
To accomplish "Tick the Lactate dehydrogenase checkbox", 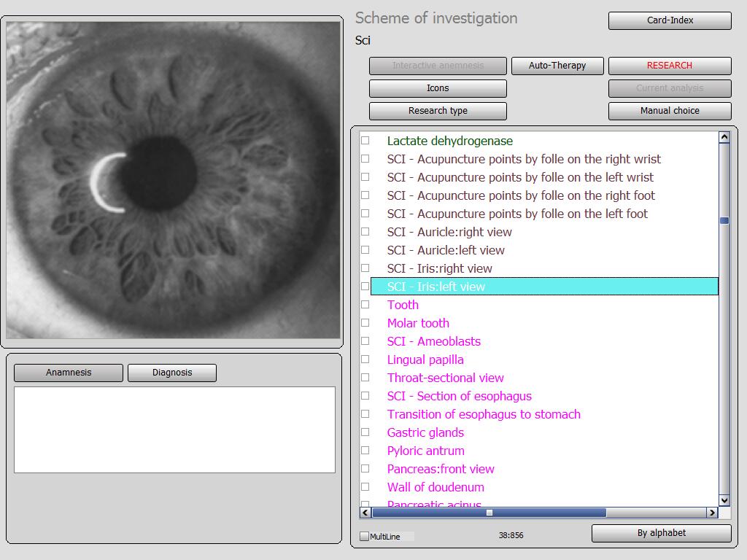I will tap(365, 141).
